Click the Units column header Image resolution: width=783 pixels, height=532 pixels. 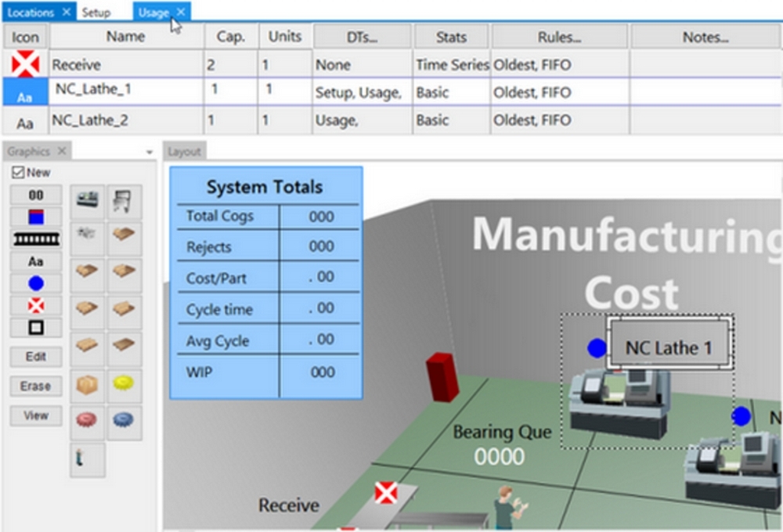(x=285, y=37)
